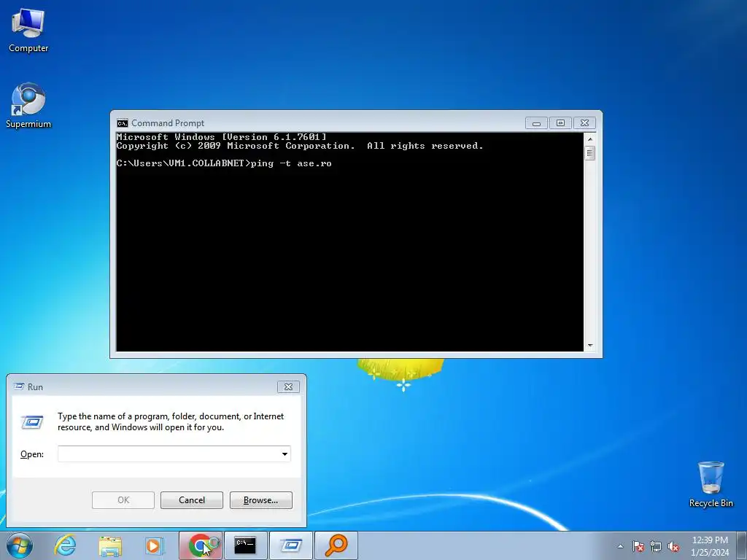Click the Command Prompt title bar icon
747x560 pixels.
pos(123,123)
